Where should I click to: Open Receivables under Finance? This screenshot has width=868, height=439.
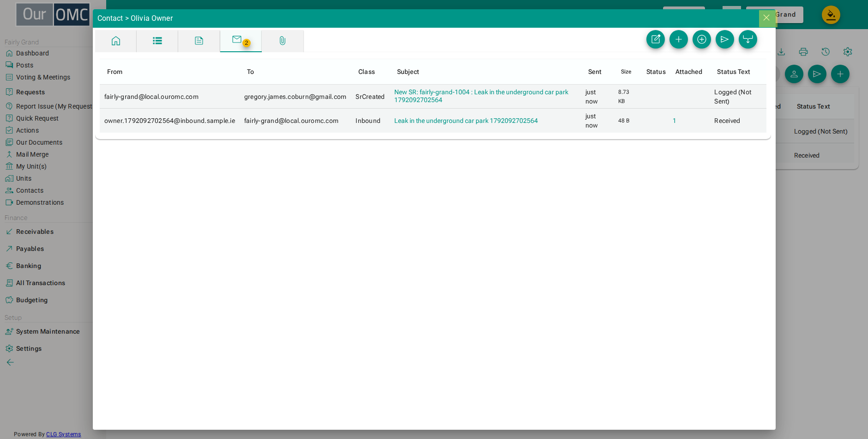[x=35, y=232]
